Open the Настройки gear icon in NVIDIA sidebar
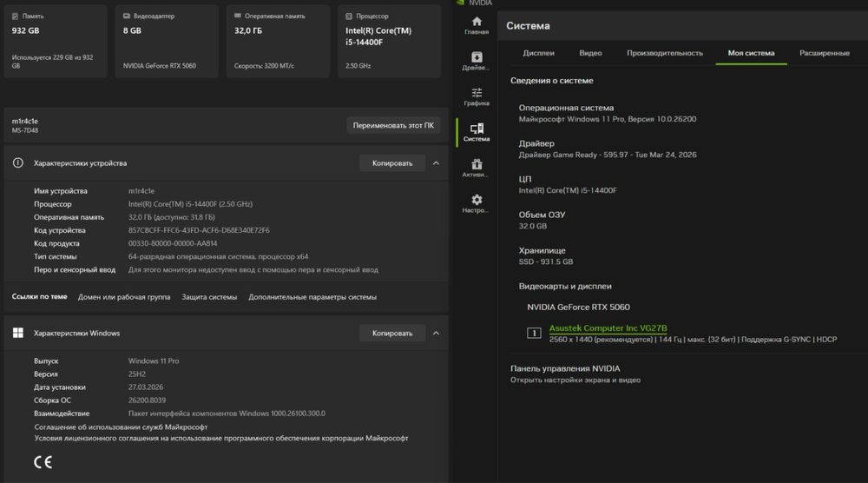The height and width of the screenshot is (483, 868). coord(476,200)
